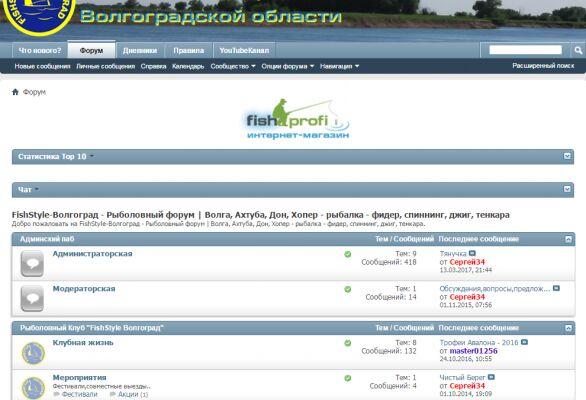Click the Администраторская forum speech bubble icon
Screen dimensions: 586x400
click(x=32, y=264)
